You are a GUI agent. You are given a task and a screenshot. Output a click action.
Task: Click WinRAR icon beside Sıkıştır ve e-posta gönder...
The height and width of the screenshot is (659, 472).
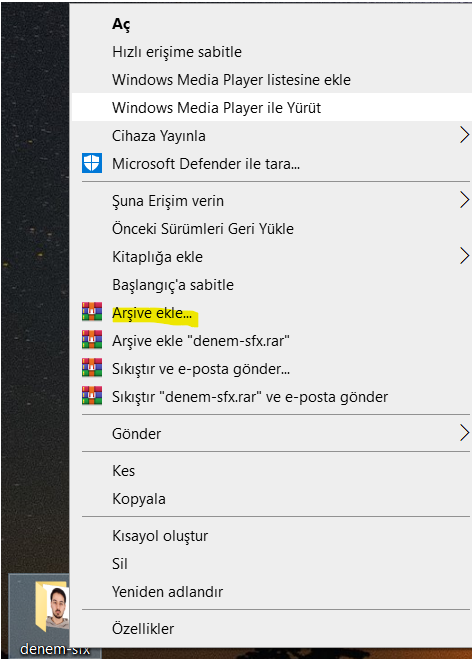[x=92, y=368]
